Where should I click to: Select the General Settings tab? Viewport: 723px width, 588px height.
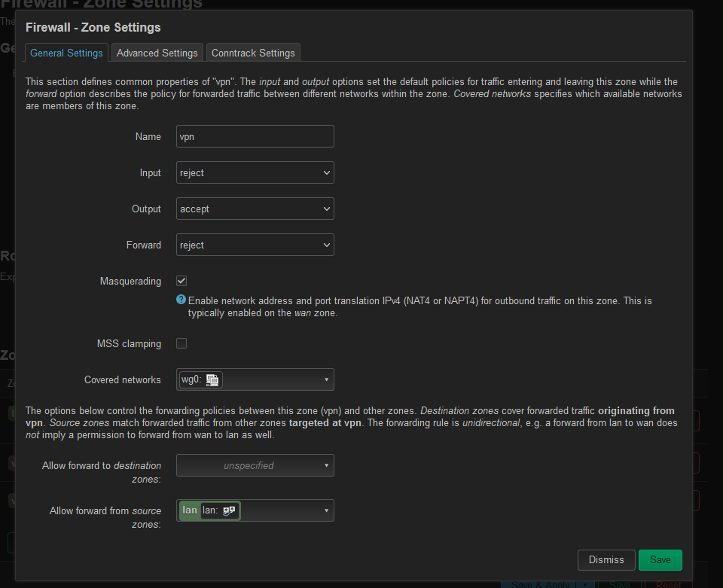pos(66,53)
